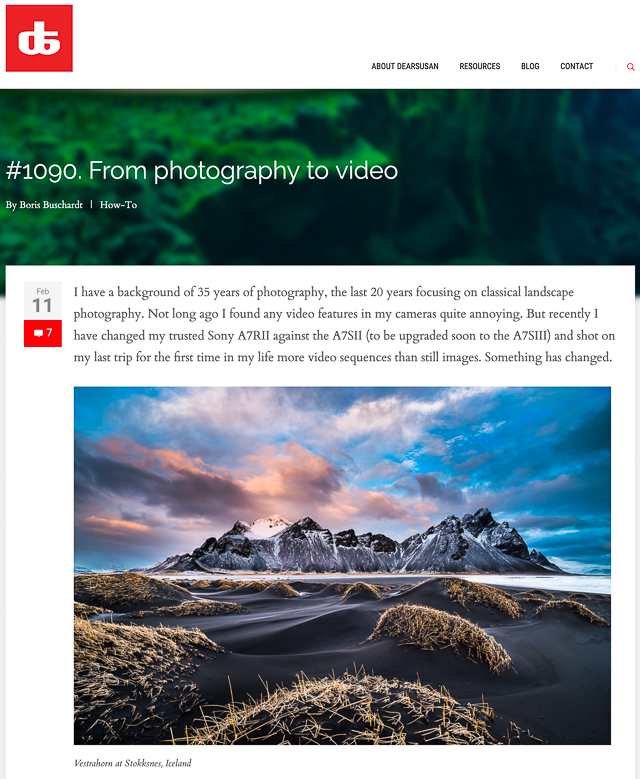Screen dimensions: 640x779
Task: Click the snowy mountain peak in the photo
Action: tap(269, 525)
